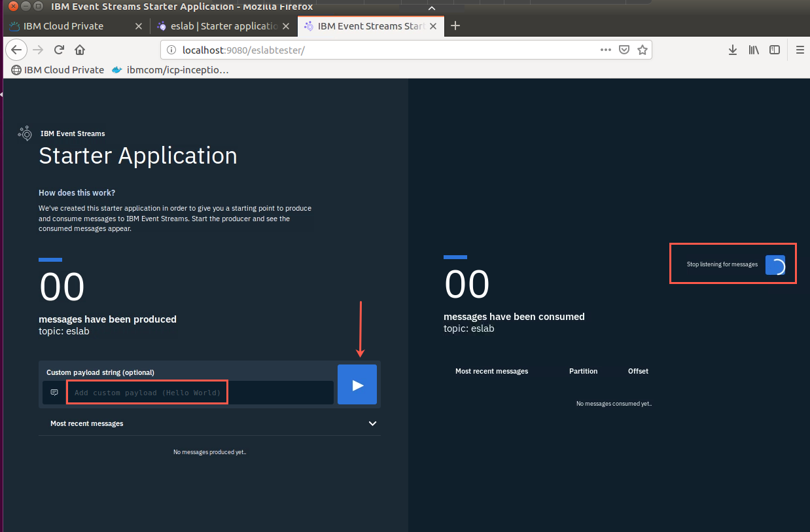Open the Library menu
The height and width of the screenshot is (532, 810).
[754, 50]
